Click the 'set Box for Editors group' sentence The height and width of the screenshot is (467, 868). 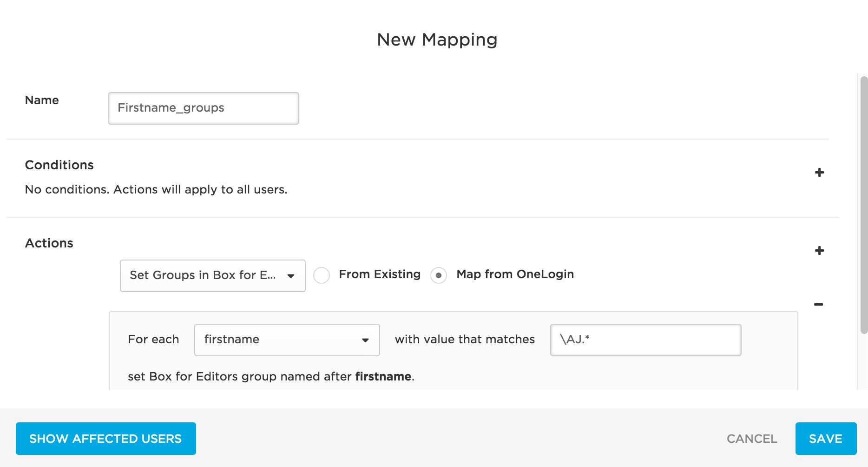[x=271, y=376]
